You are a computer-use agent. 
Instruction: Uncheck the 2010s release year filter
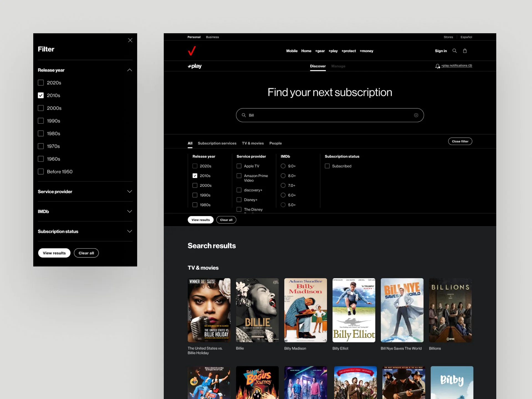point(195,176)
